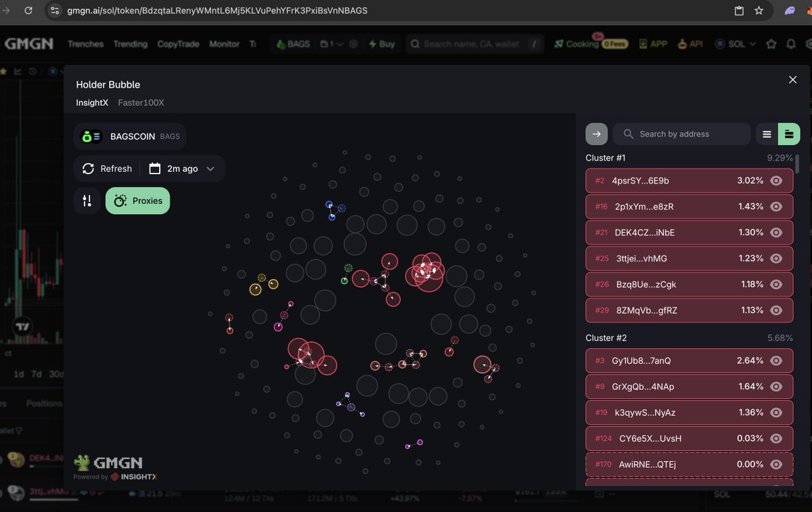This screenshot has height=512, width=812.
Task: Select holder row k3qywS...NyAz
Action: (x=689, y=412)
